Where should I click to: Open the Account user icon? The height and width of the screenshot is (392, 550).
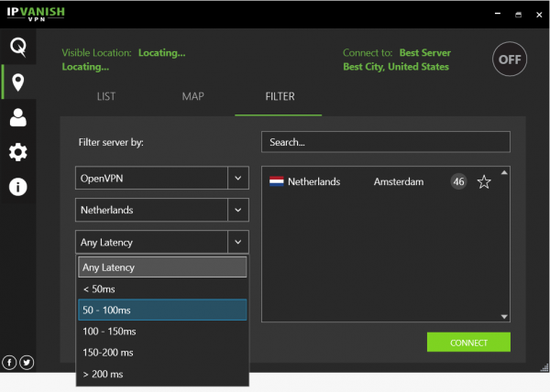coord(18,117)
